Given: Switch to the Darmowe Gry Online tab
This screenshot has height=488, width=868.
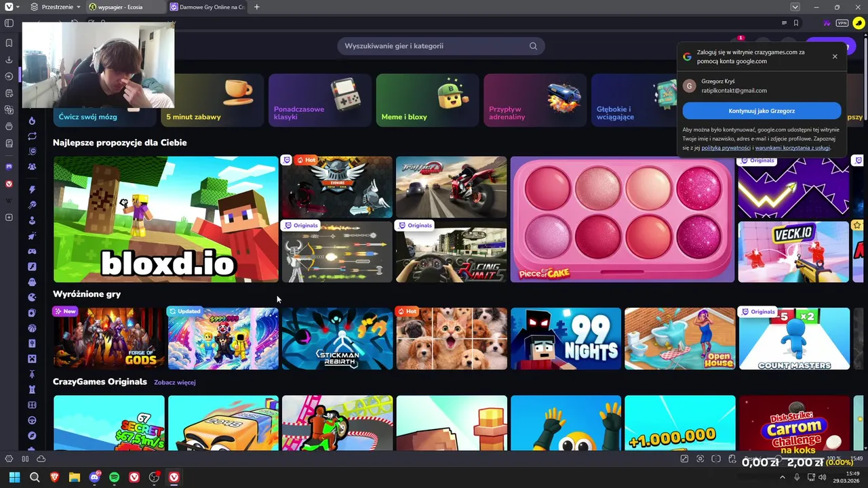Looking at the screenshot, I should click(x=208, y=7).
